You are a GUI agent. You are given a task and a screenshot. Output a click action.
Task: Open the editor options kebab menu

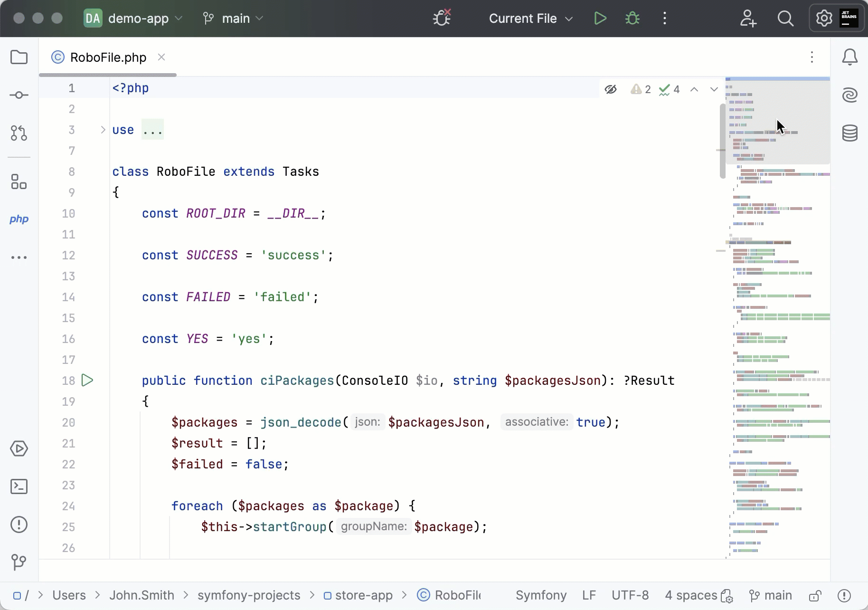812,57
